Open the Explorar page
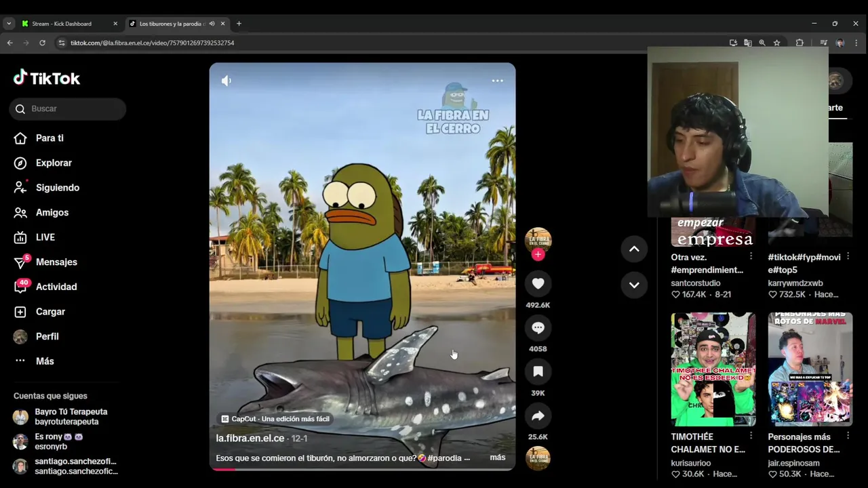 [x=43, y=163]
